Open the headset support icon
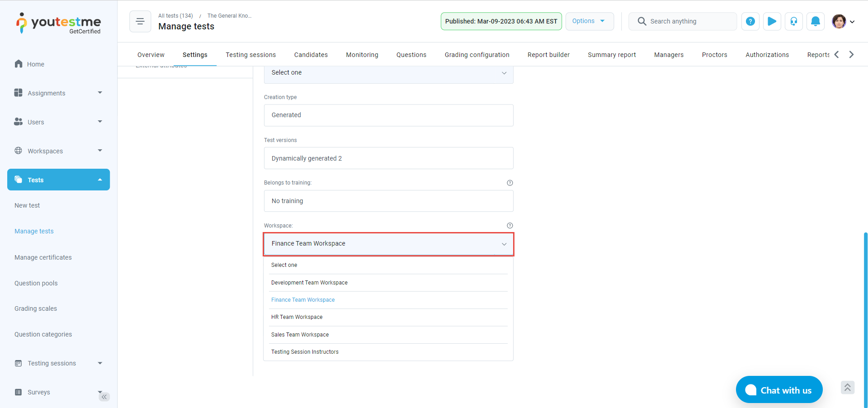The height and width of the screenshot is (408, 868). click(793, 21)
